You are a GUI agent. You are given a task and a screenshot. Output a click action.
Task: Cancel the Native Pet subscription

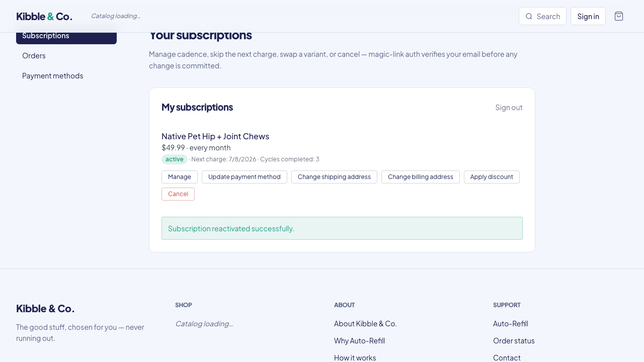click(178, 194)
